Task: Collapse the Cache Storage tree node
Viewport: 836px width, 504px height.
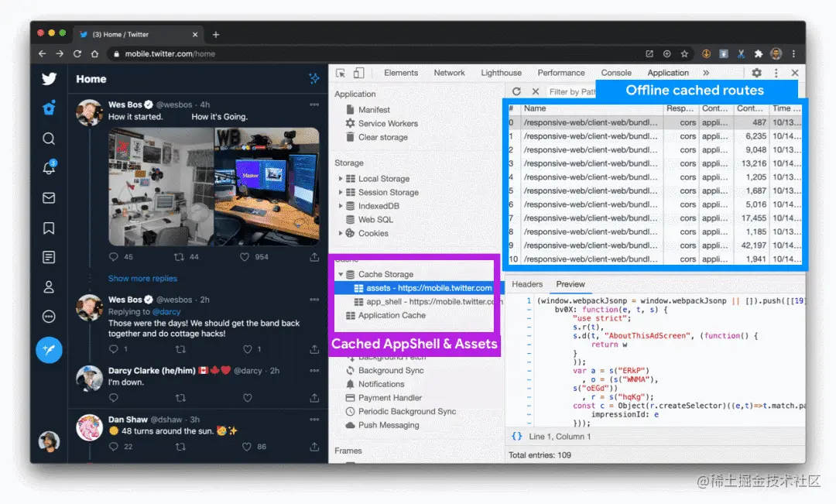Action: click(340, 274)
